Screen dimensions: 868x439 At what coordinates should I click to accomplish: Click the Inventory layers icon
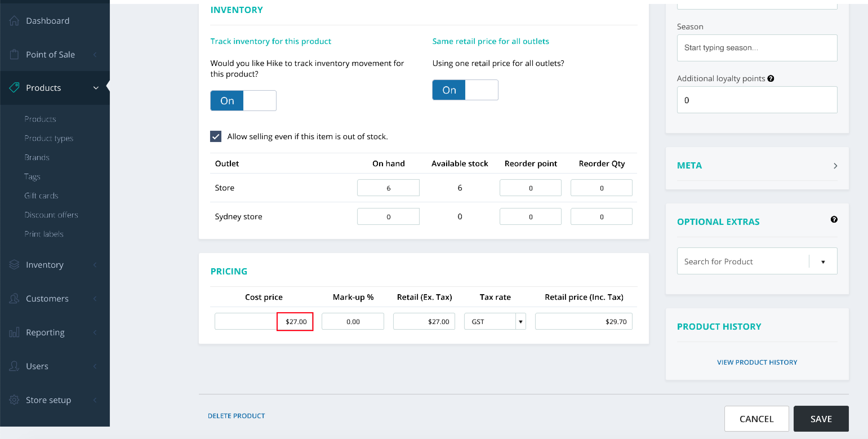(14, 265)
